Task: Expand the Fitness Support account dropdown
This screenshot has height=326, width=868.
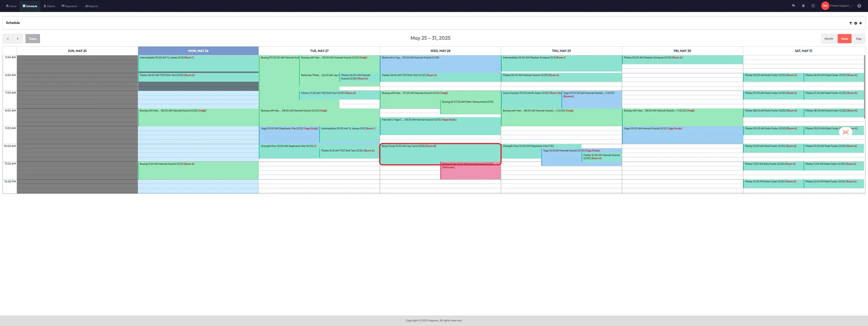Action: click(x=841, y=6)
